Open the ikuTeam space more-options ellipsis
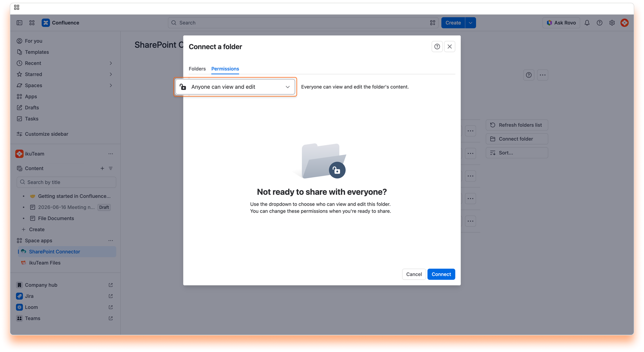 tap(111, 154)
